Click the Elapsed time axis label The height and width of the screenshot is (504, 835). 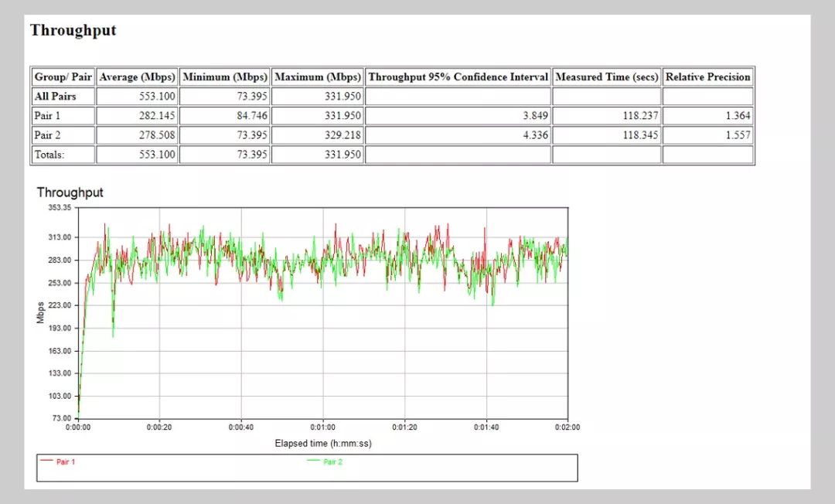[323, 443]
